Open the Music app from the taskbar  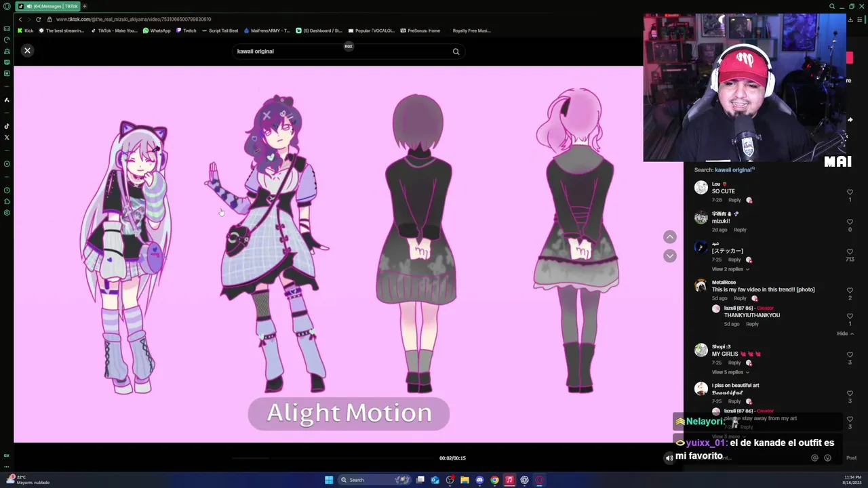pyautogui.click(x=509, y=480)
